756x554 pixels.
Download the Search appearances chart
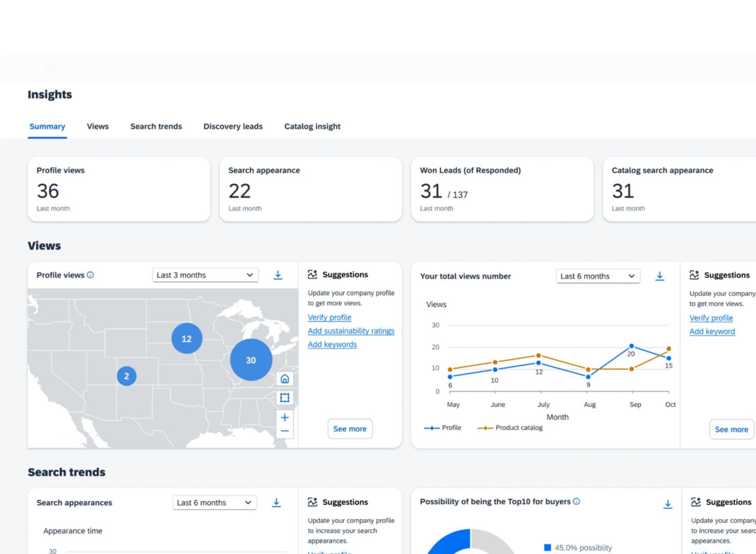276,503
